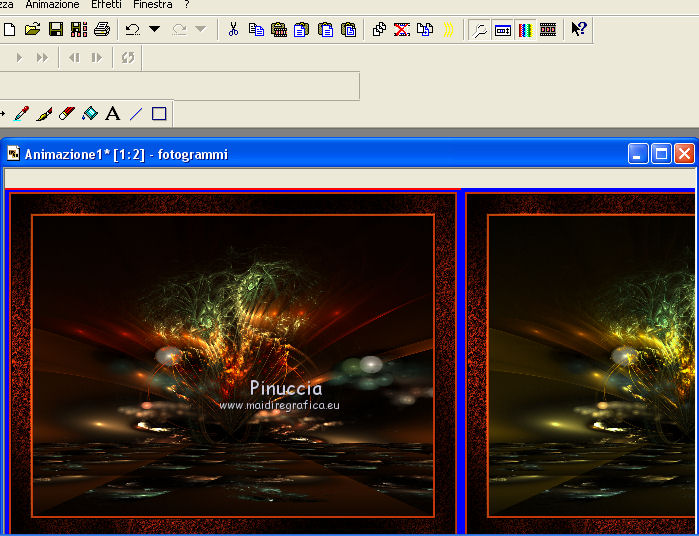The width and height of the screenshot is (699, 536).
Task: Step back one frame
Action: click(x=74, y=58)
